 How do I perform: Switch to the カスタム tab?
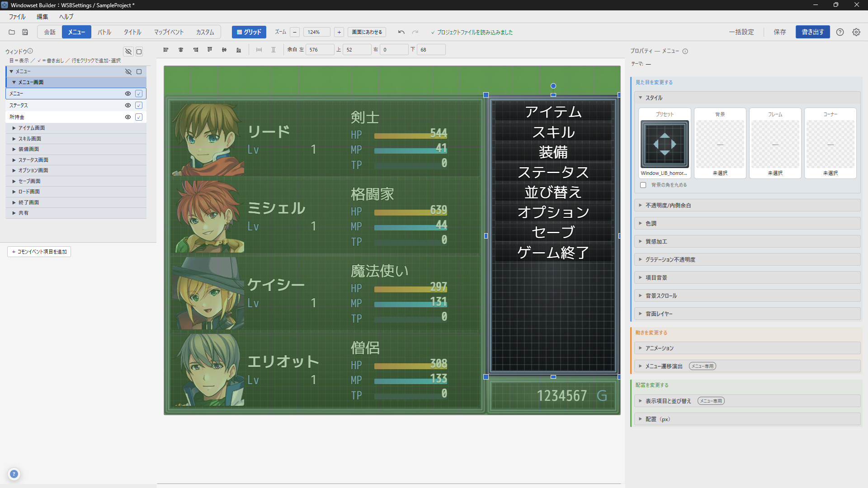coord(205,32)
